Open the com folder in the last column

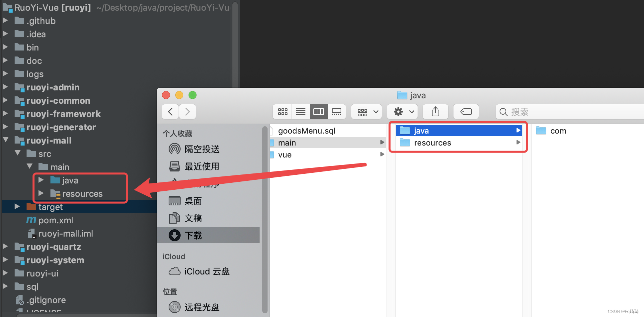pos(558,131)
